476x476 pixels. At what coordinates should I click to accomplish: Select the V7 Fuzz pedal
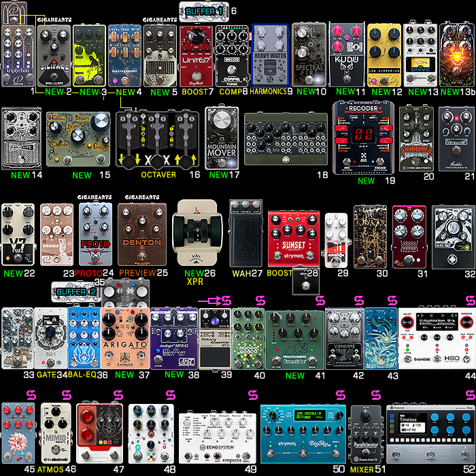pyautogui.click(x=18, y=235)
